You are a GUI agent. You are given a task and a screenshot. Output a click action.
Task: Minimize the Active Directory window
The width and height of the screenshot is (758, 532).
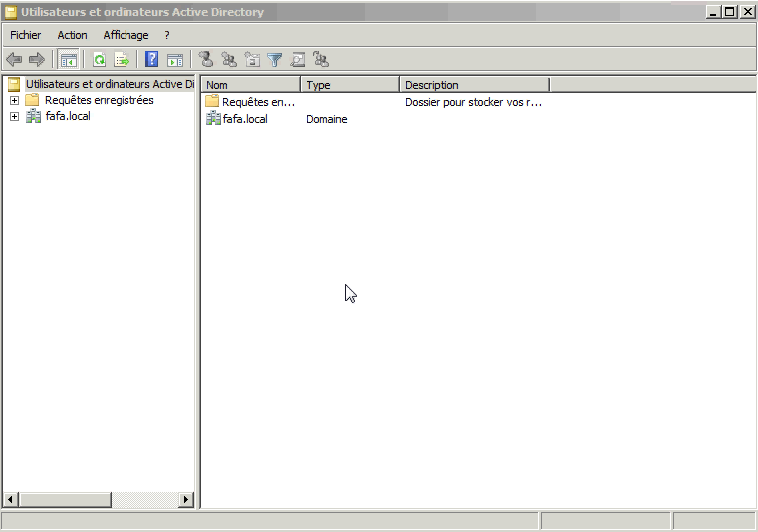pyautogui.click(x=712, y=12)
